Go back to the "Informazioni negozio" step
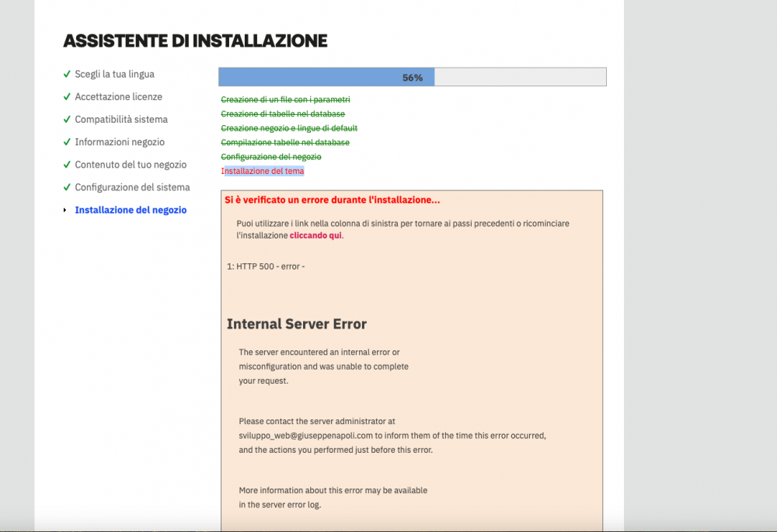The height and width of the screenshot is (532, 777). click(x=120, y=141)
